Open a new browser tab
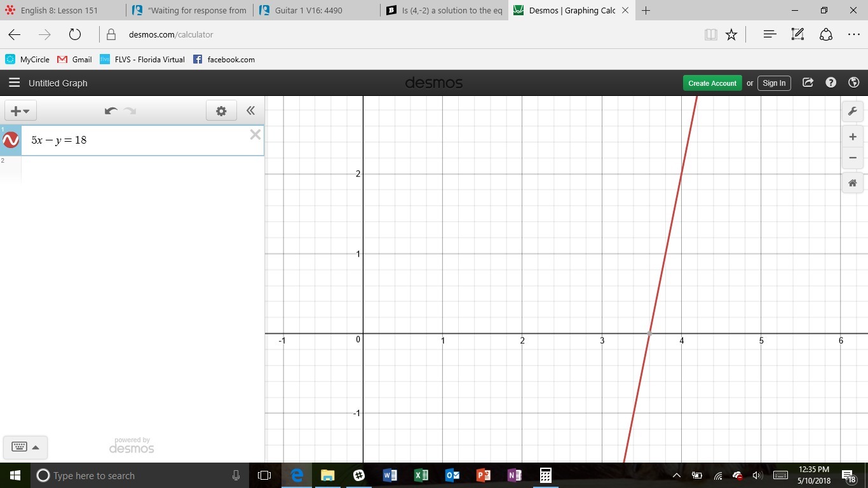The height and width of the screenshot is (488, 868). (646, 10)
